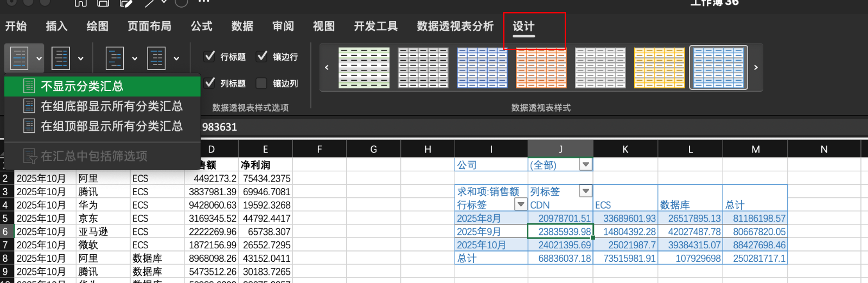Viewport: 868px width, 283px height.
Task: Toggle the 列标题 checkbox
Action: (x=209, y=83)
